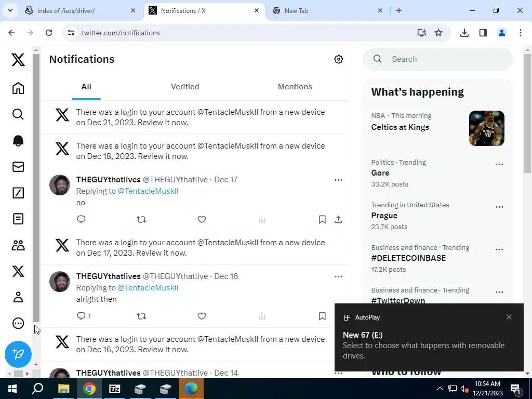Open Dec 18 login alert notification

tap(195, 151)
